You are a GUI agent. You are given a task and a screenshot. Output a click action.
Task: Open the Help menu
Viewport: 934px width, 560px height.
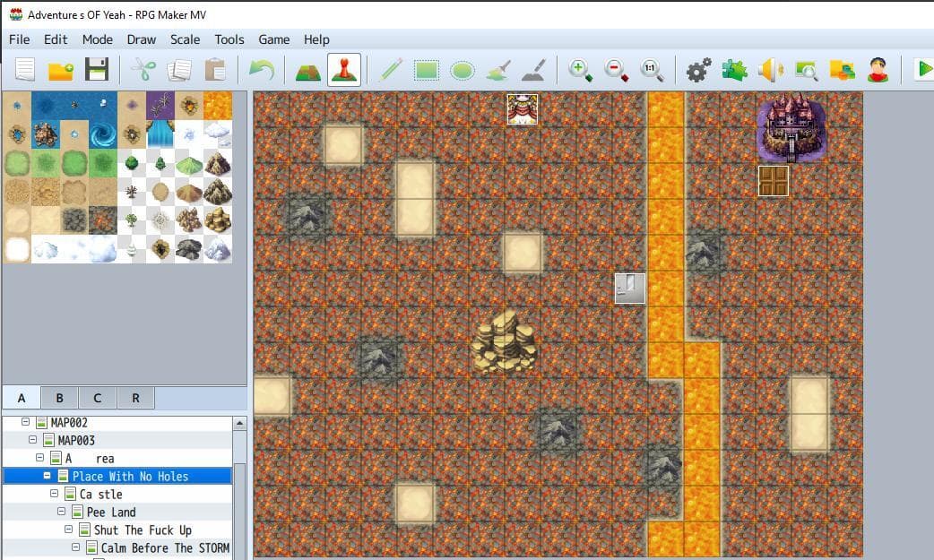point(316,39)
